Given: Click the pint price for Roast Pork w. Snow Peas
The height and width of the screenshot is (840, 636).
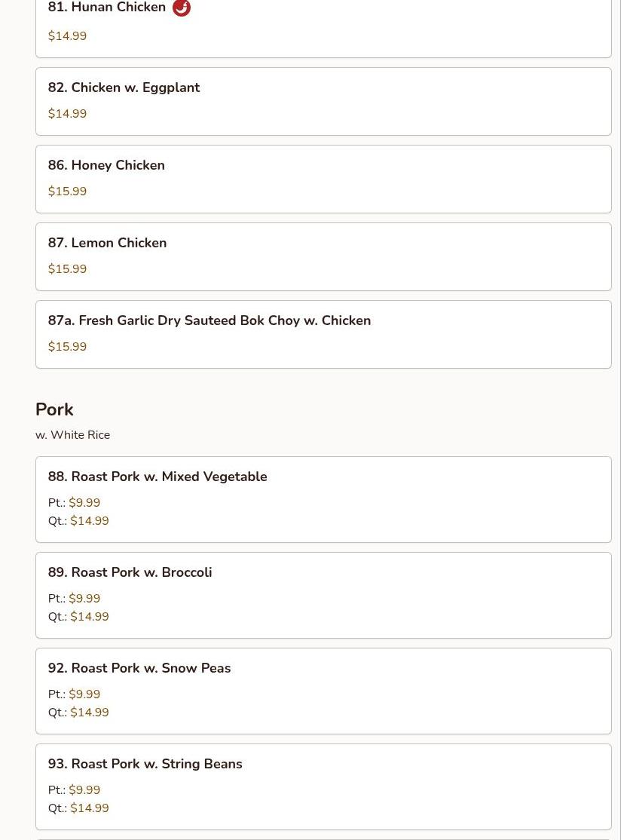Looking at the screenshot, I should 84,694.
